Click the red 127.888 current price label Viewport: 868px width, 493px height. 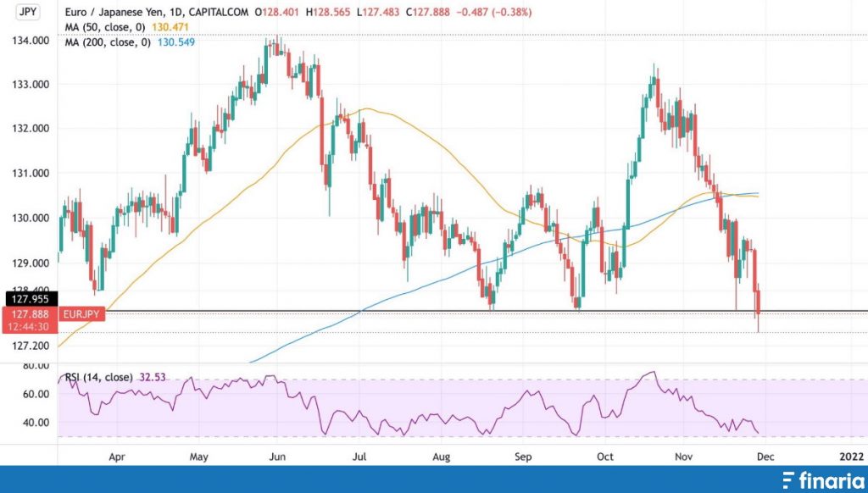coord(31,314)
